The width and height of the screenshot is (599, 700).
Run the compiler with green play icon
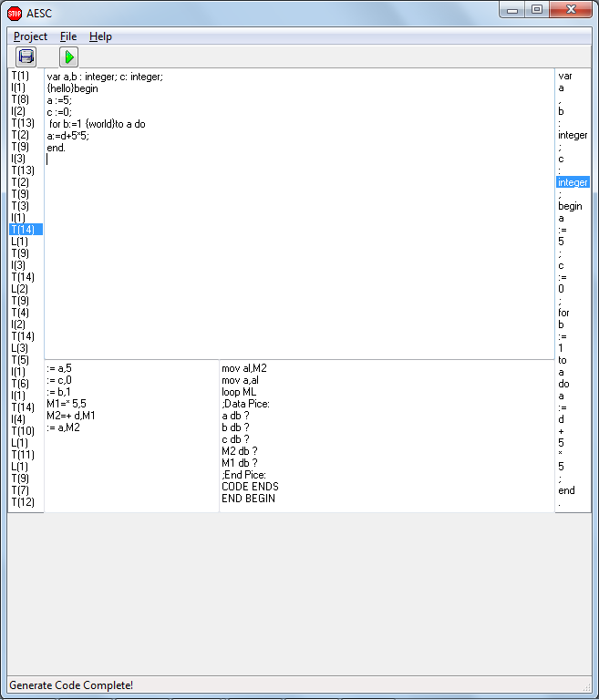point(68,57)
